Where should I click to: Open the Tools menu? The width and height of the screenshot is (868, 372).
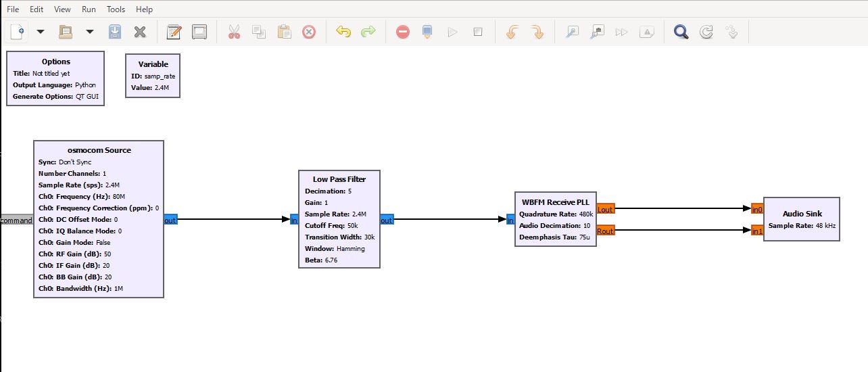tap(116, 9)
